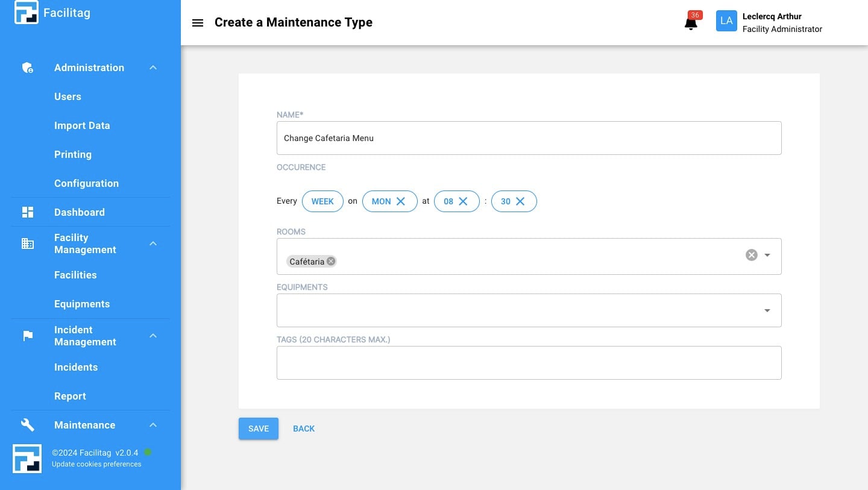Image resolution: width=868 pixels, height=490 pixels.
Task: Click the Back button
Action: pyautogui.click(x=304, y=429)
